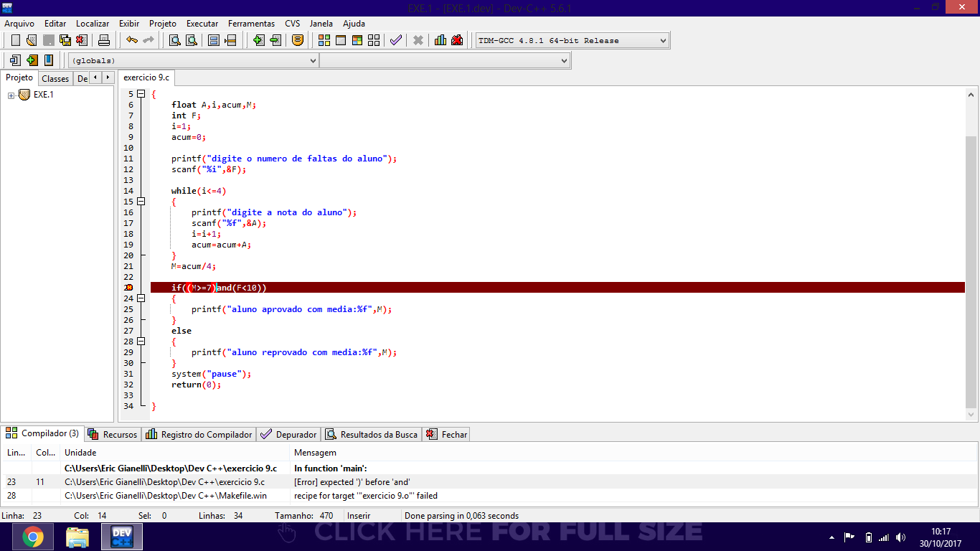This screenshot has width=980, height=551.
Task: Click the Find magnifier icon in toolbar
Action: [x=174, y=40]
